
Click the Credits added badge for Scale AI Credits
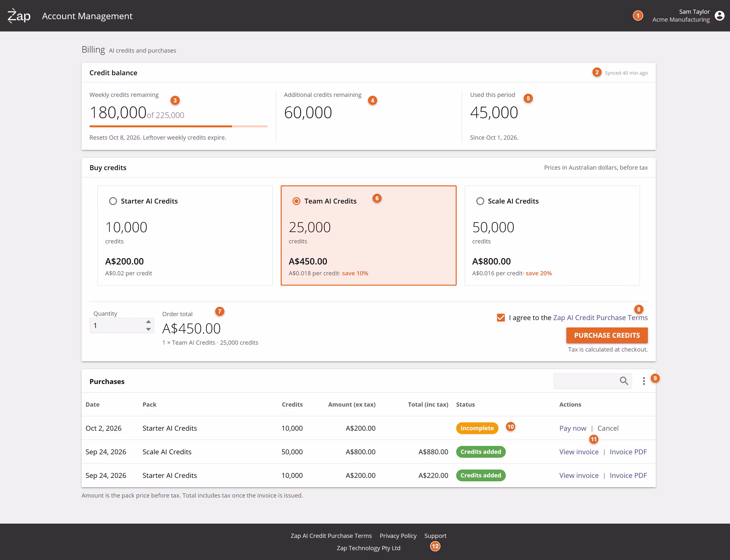(481, 452)
